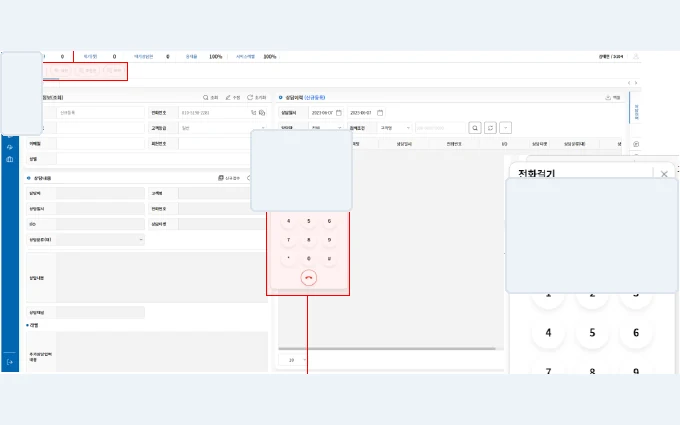
Task: Click the circled icon below the vertical side tab
Action: click(x=636, y=144)
